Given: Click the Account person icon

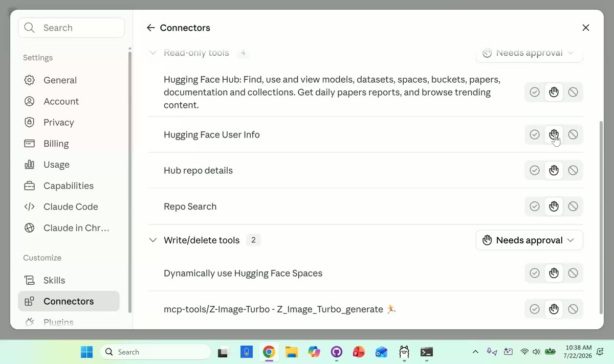Looking at the screenshot, I should 30,101.
